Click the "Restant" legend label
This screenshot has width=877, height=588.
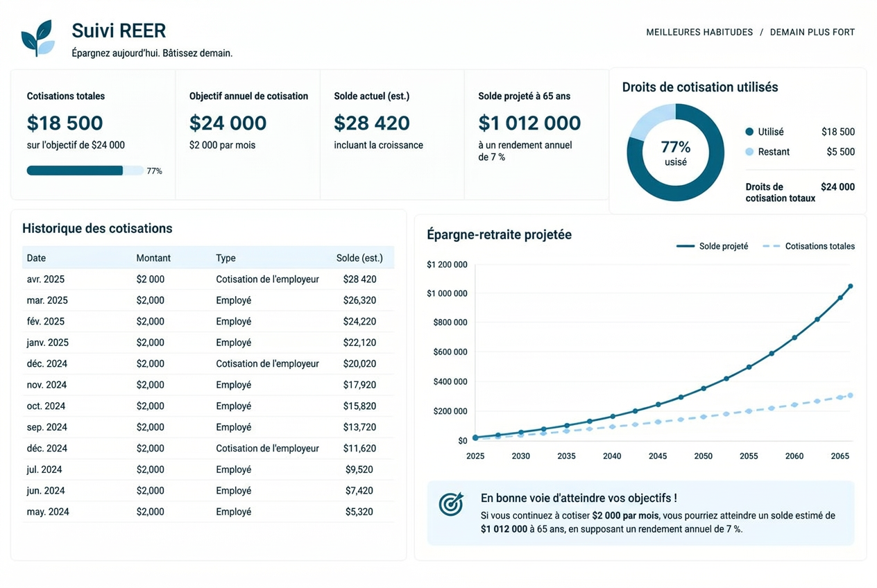pos(774,152)
